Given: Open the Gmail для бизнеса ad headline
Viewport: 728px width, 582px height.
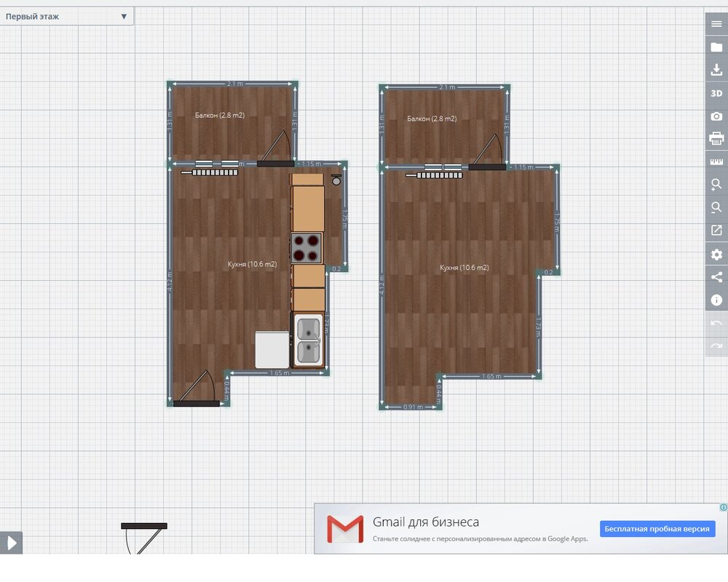Looking at the screenshot, I should pos(426,522).
